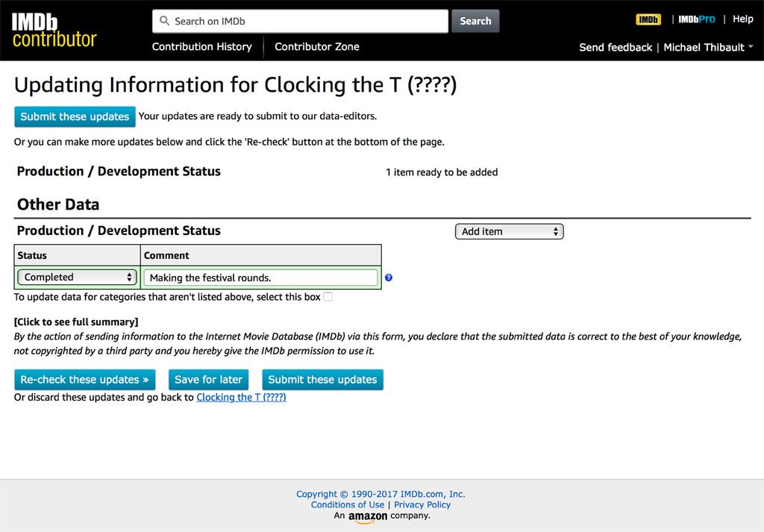Click the bottom Submit these updates button
The width and height of the screenshot is (764, 532).
tap(322, 379)
